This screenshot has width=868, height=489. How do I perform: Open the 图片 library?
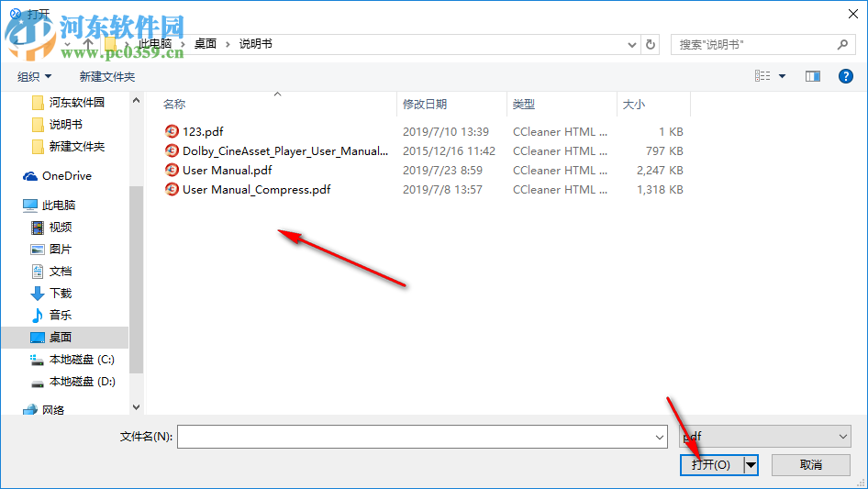61,250
